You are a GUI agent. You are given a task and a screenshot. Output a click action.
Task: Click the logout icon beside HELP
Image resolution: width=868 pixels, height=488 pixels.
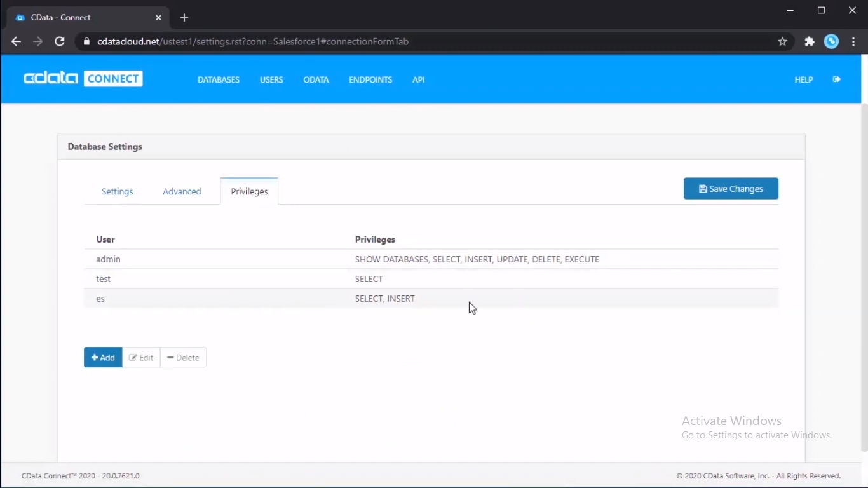(x=837, y=79)
